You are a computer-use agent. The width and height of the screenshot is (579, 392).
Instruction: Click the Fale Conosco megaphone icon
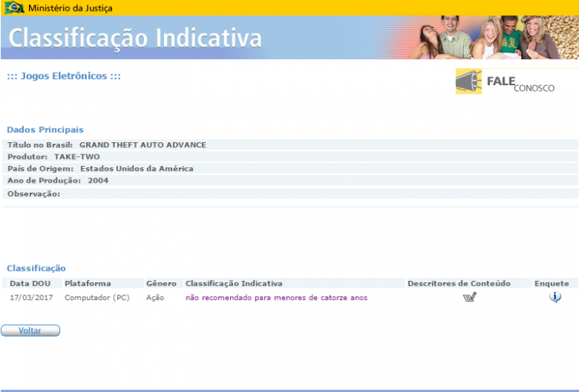(x=469, y=81)
